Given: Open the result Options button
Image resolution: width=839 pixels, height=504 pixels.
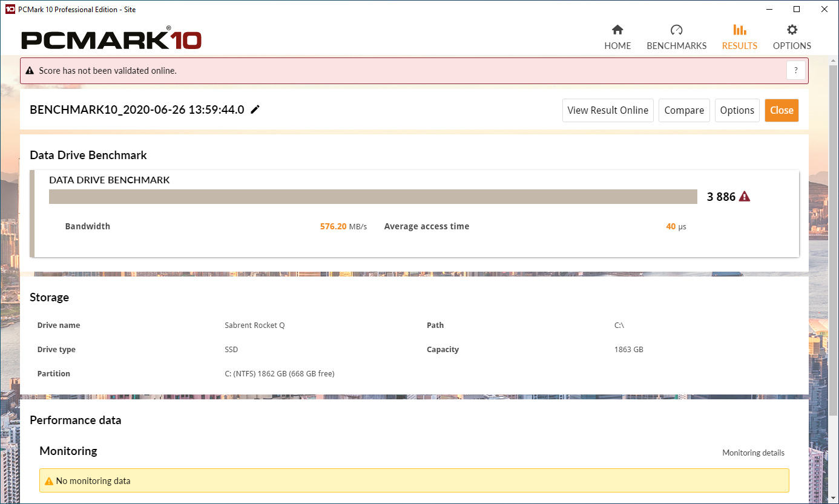Looking at the screenshot, I should [737, 110].
